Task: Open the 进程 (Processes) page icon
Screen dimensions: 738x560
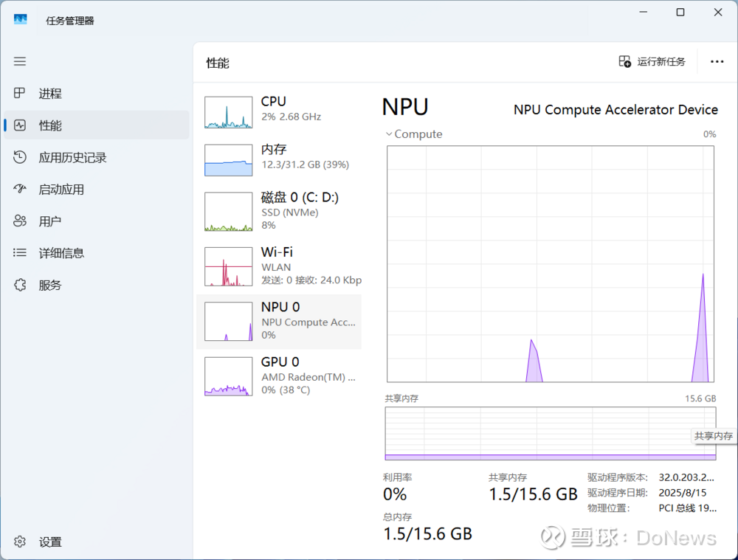Action: 20,94
